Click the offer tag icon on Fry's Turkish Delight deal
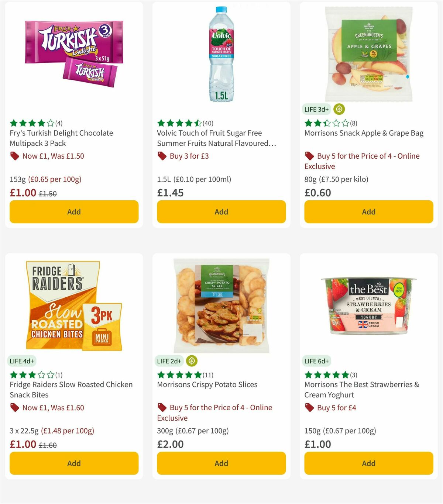Image resolution: width=443 pixels, height=504 pixels. 14,156
